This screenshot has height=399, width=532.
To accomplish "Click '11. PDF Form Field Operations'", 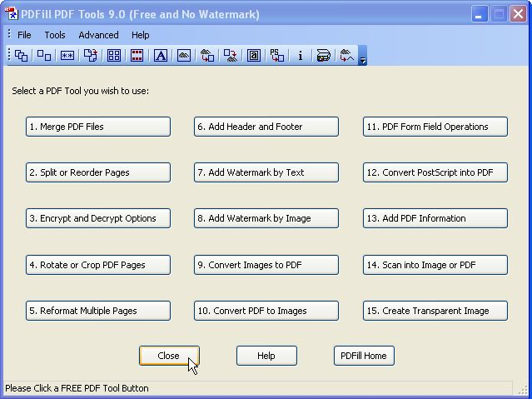I will [x=435, y=127].
